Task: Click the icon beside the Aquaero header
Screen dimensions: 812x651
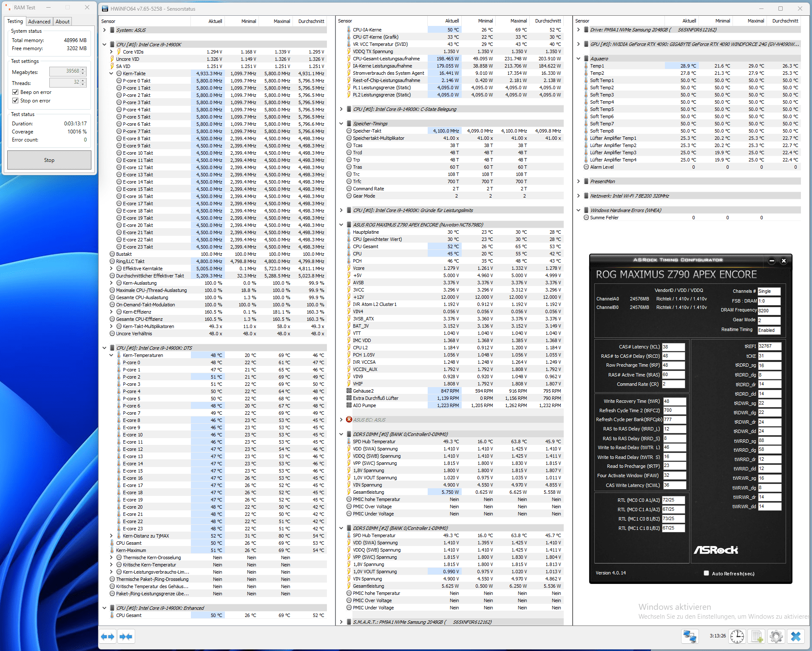Action: pyautogui.click(x=586, y=59)
